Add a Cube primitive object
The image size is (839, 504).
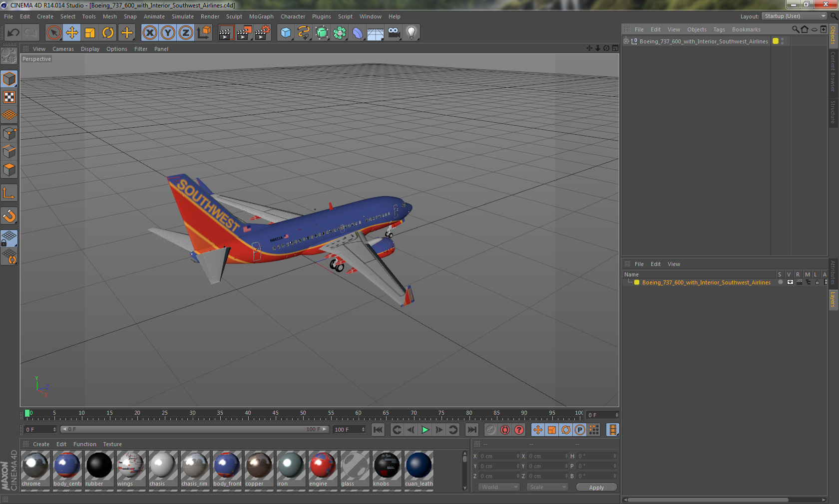286,33
